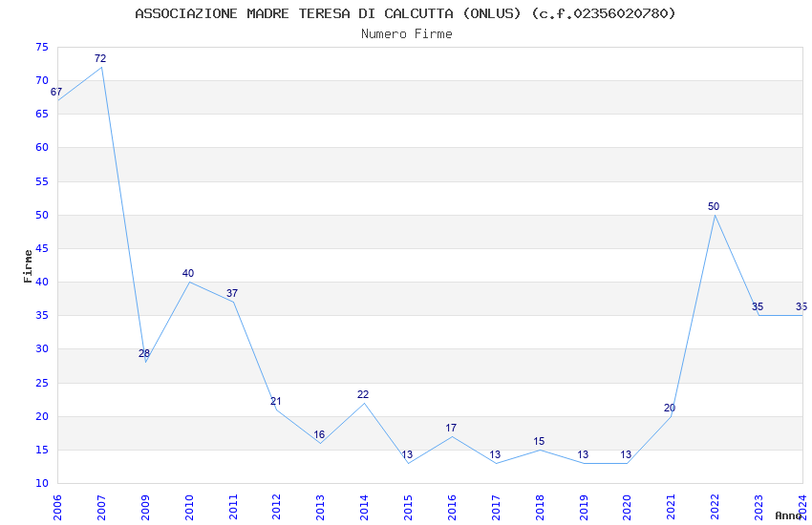
Task: Pick the 2022 year label on x-axis
Action: click(716, 508)
